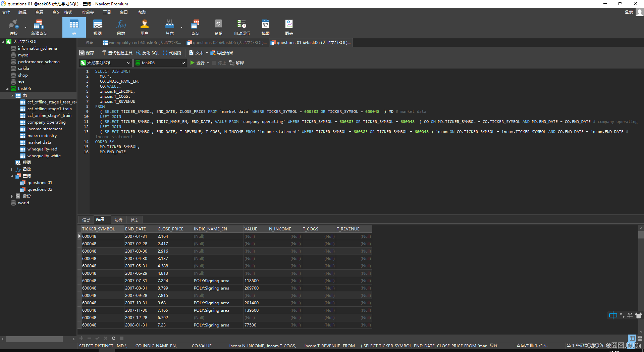Click the user avatar icon next to 登录
644x352 pixels.
pyautogui.click(x=640, y=12)
